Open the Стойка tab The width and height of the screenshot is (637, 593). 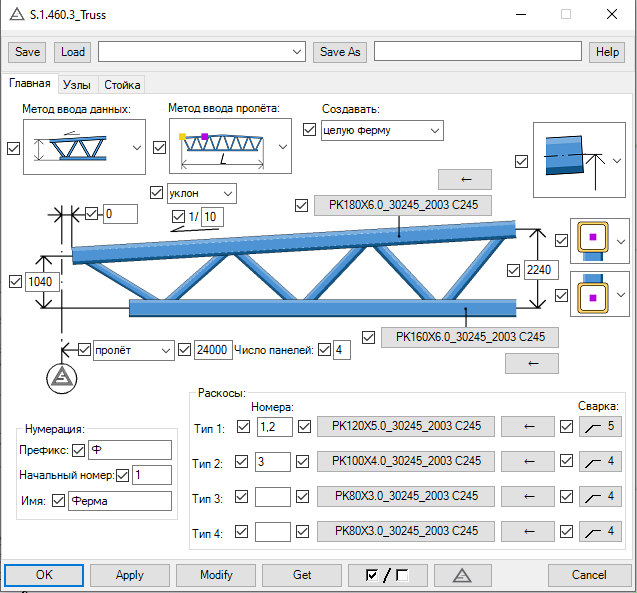click(x=122, y=85)
